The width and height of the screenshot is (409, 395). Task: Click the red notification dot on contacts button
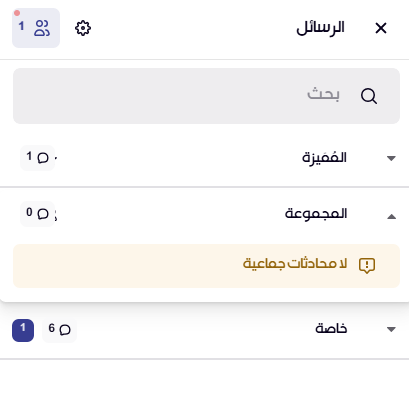[17, 13]
